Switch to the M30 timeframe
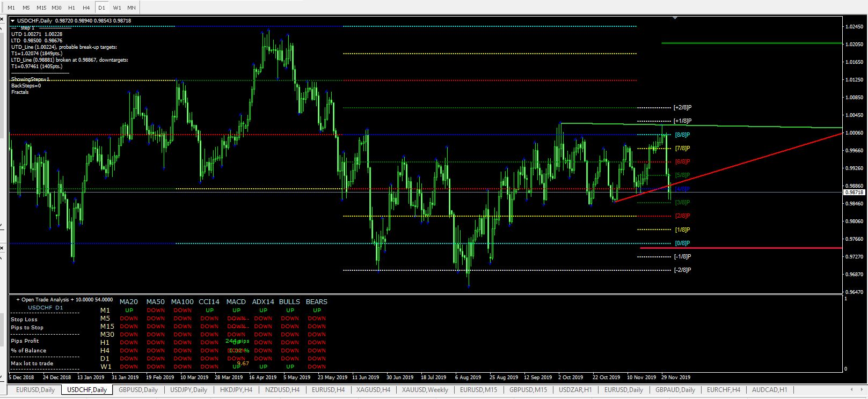The width and height of the screenshot is (868, 399). click(56, 8)
